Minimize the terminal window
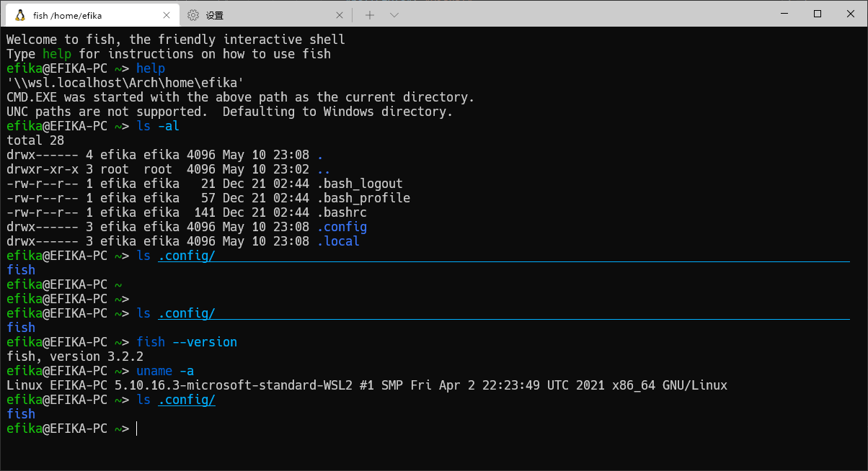This screenshot has width=868, height=471. (784, 14)
